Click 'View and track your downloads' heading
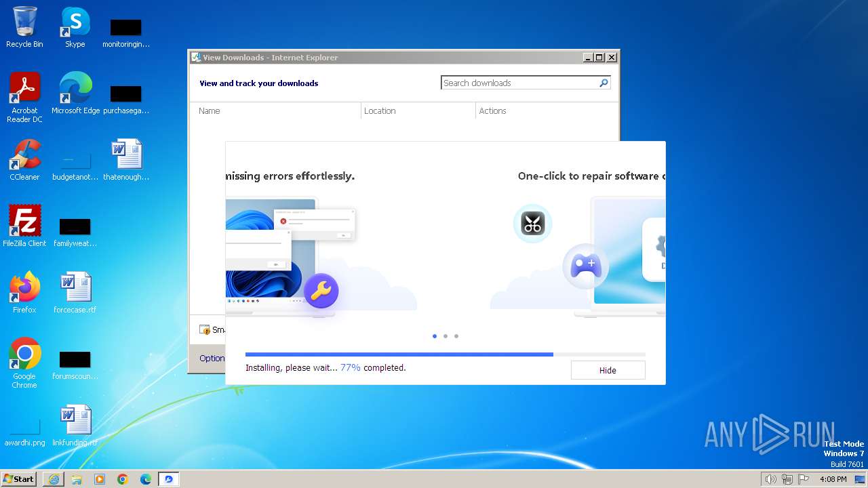Viewport: 868px width, 488px height. pyautogui.click(x=258, y=83)
